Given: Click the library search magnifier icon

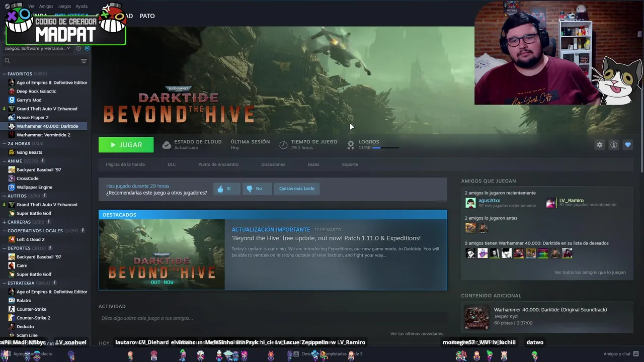Looking at the screenshot, I should point(7,61).
